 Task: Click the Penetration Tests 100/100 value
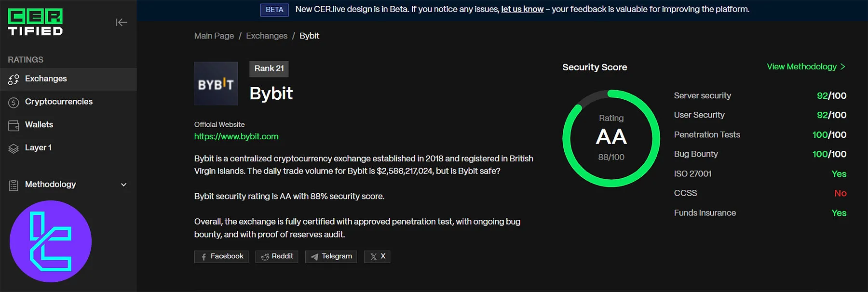829,135
